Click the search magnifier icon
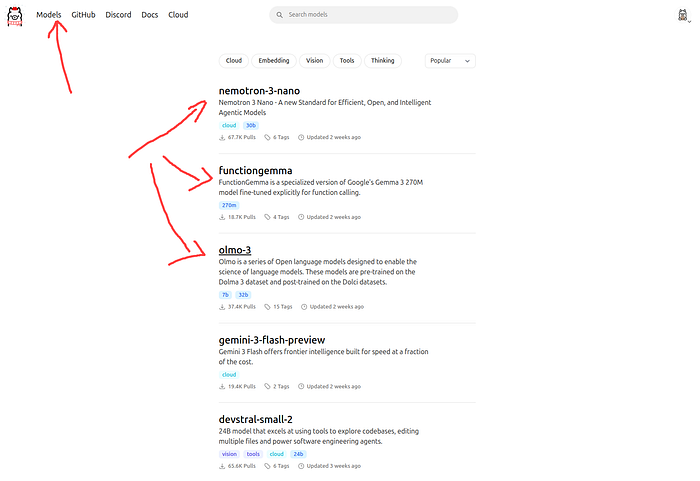This screenshot has width=700, height=481. click(279, 15)
